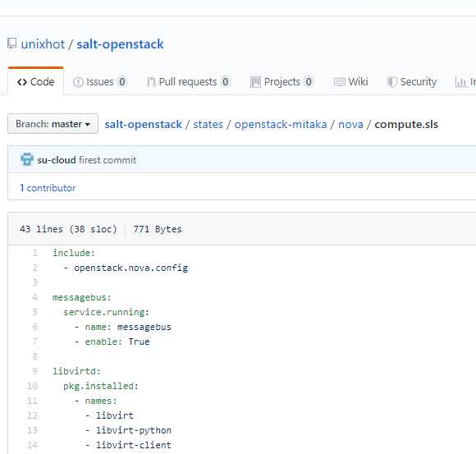Click 'service.running:' code text
The width and height of the screenshot is (476, 454).
pyautogui.click(x=106, y=312)
